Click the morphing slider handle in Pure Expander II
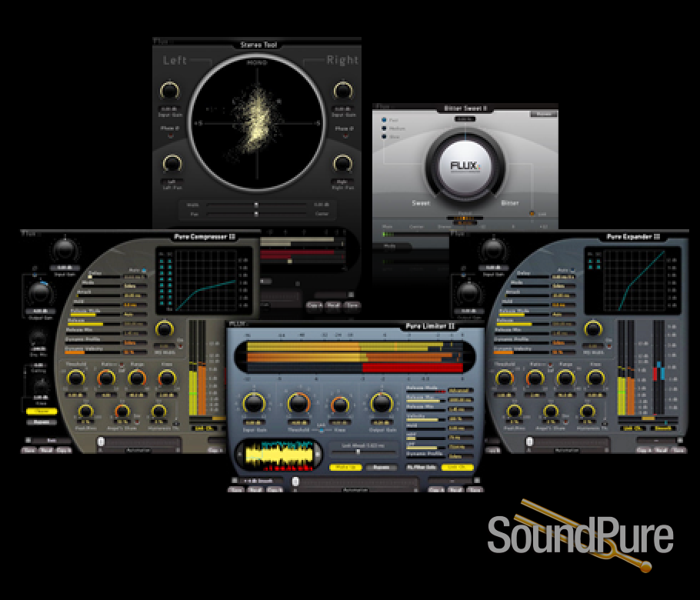700x600 pixels. [x=529, y=442]
